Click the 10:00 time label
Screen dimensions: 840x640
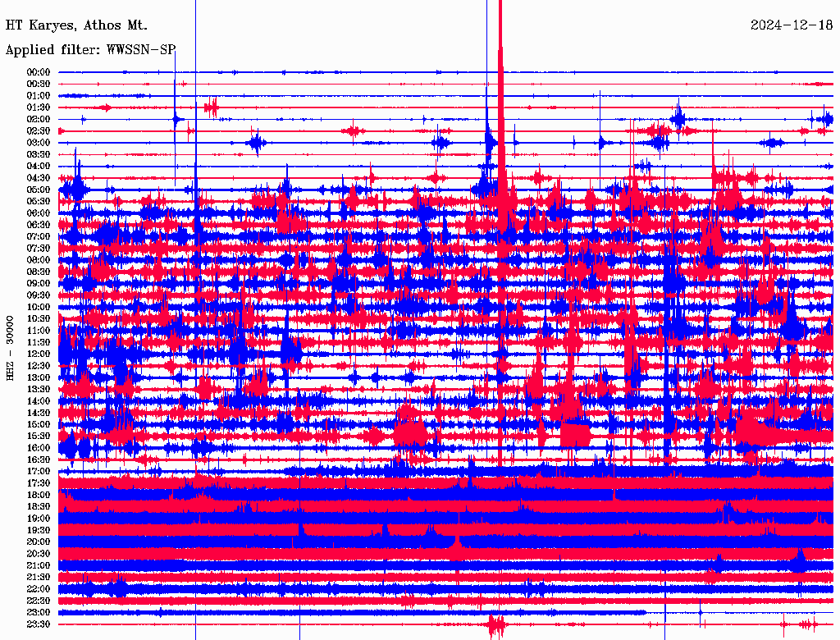pyautogui.click(x=39, y=307)
